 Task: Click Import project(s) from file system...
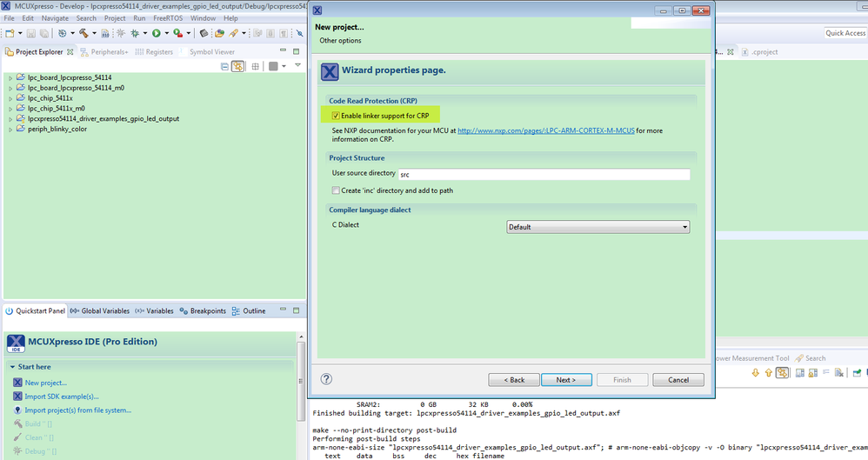coord(78,410)
